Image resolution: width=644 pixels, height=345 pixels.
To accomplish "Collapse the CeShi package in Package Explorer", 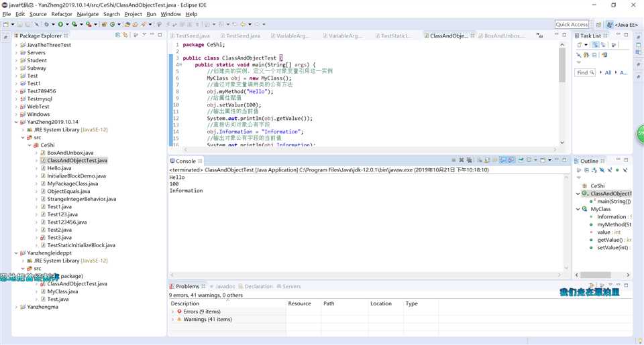I will coord(29,145).
